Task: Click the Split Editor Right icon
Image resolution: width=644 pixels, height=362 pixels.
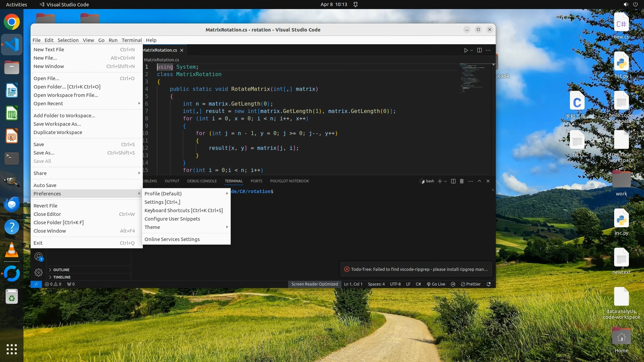Action: (479, 50)
